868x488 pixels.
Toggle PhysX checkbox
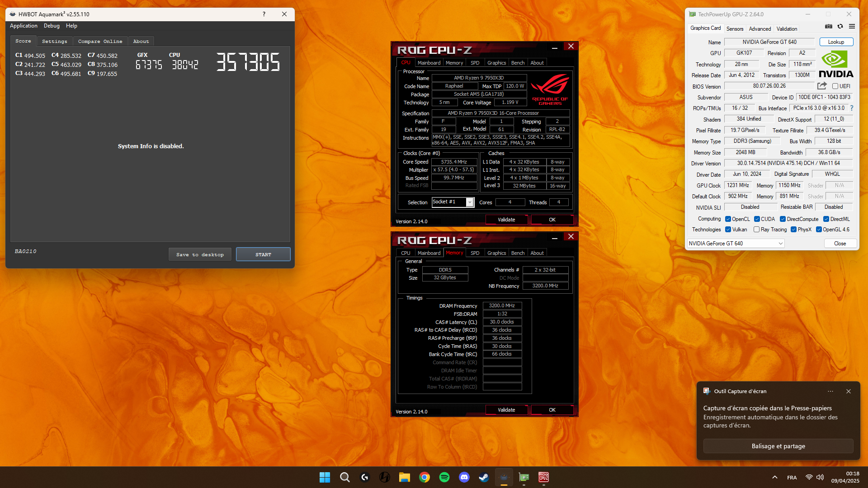tap(793, 229)
